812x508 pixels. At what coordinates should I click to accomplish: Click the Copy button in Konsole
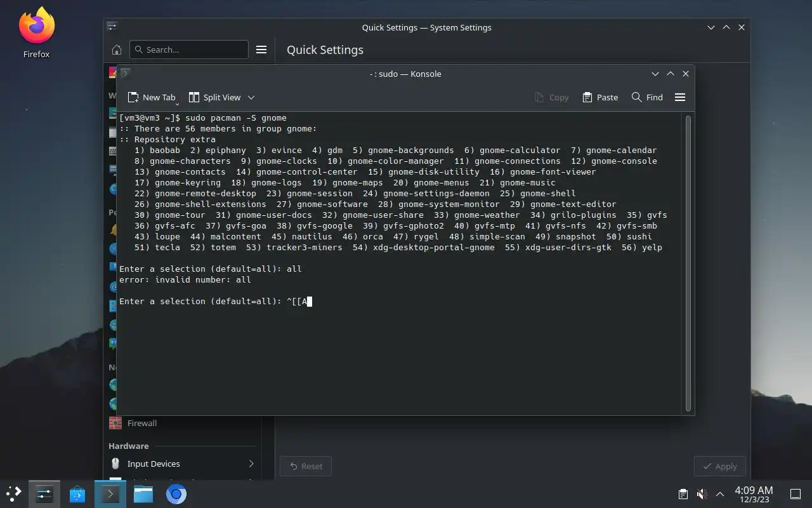pos(551,97)
